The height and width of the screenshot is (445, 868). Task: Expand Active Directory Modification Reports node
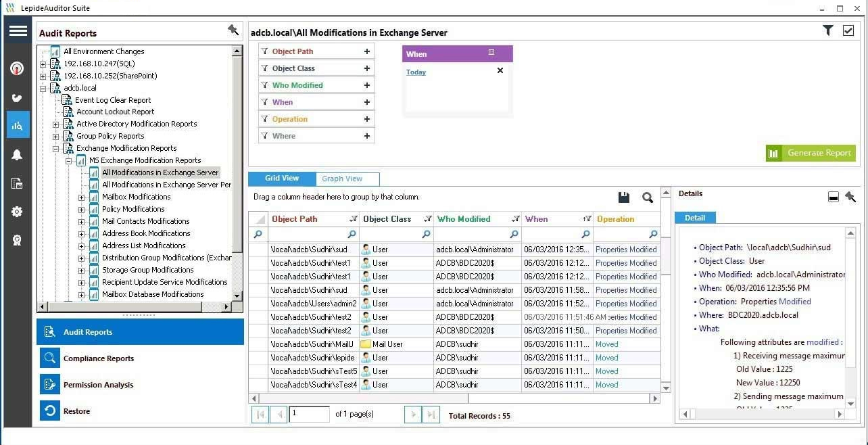pyautogui.click(x=56, y=124)
